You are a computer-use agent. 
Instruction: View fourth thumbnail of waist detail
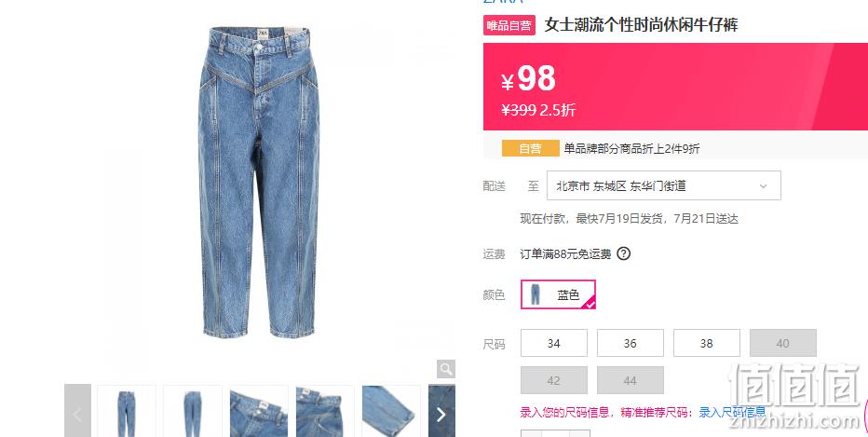(325, 412)
